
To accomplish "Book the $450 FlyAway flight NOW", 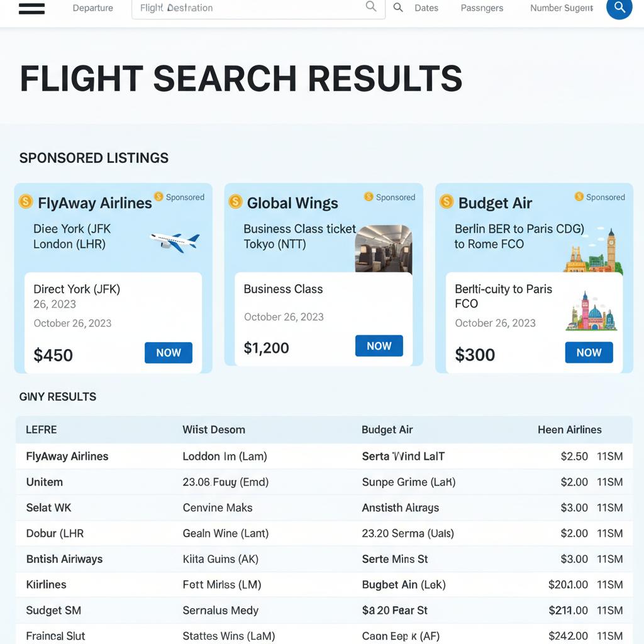I will point(168,353).
